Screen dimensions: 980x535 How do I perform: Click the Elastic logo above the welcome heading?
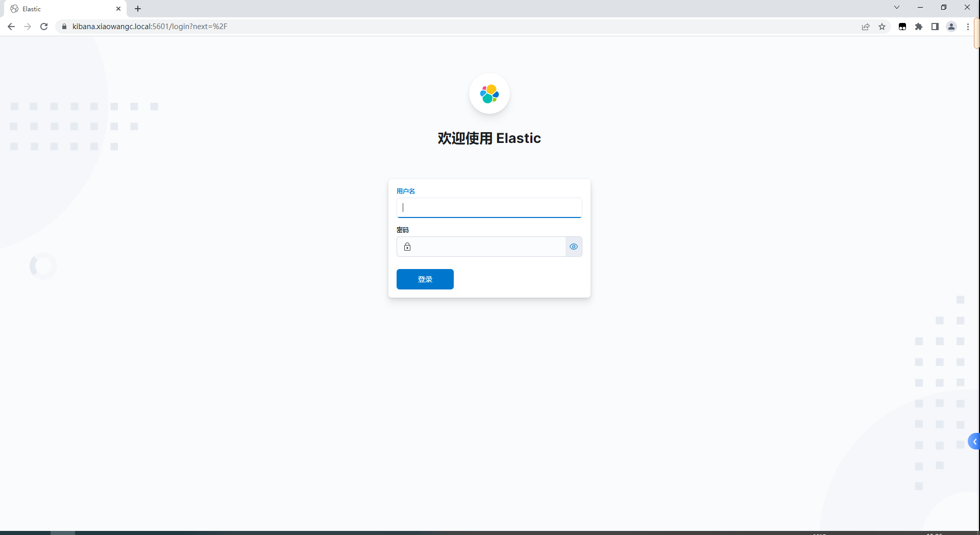[489, 94]
